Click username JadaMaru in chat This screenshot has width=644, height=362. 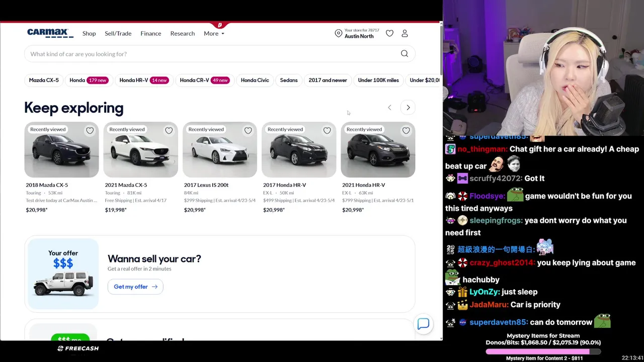(489, 305)
